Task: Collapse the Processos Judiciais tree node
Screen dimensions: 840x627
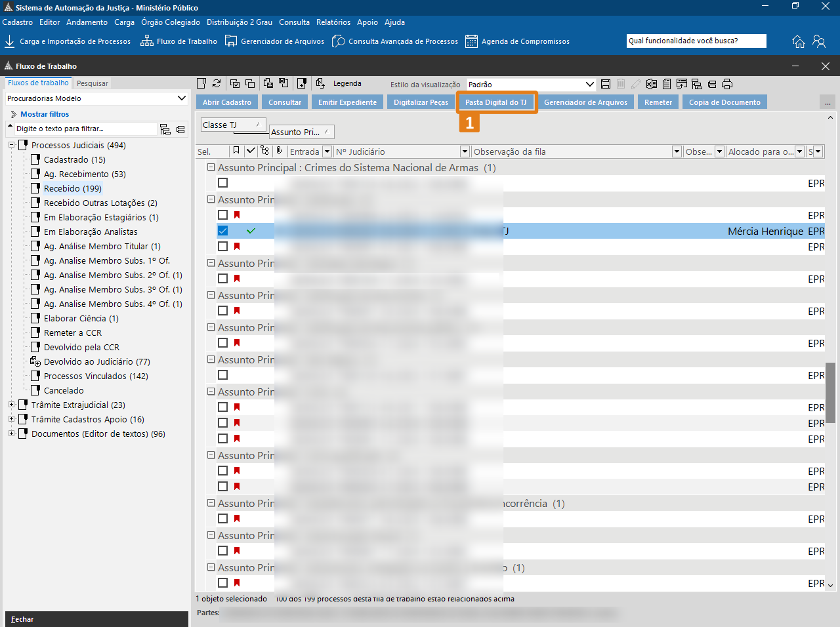Action: pyautogui.click(x=11, y=145)
